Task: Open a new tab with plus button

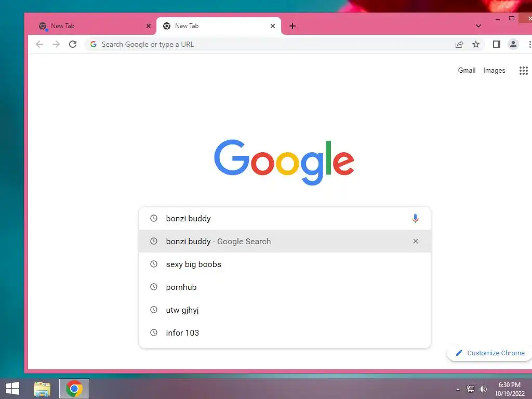Action: 292,26
